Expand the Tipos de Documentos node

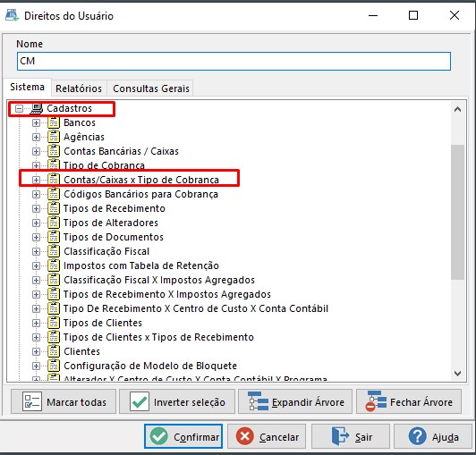pos(36,237)
